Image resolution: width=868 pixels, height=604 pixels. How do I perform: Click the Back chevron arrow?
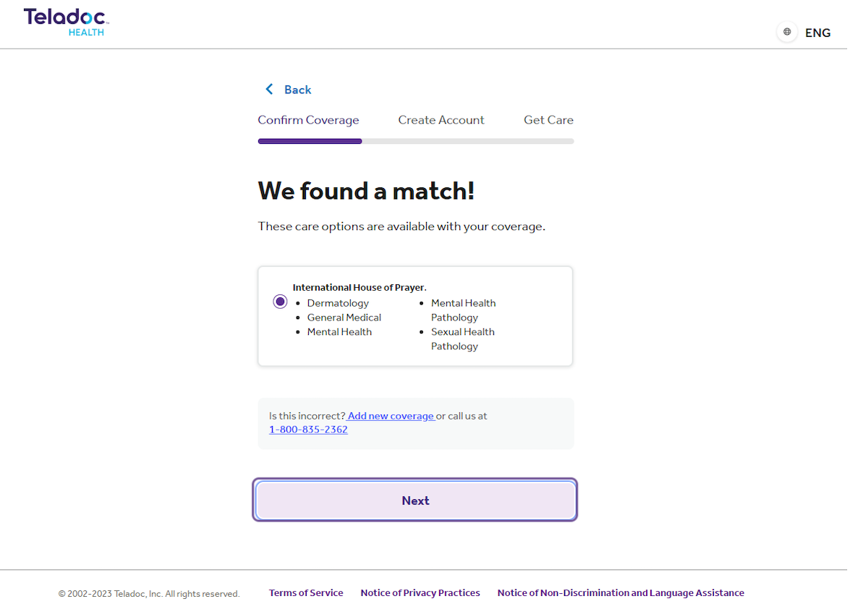(x=269, y=89)
